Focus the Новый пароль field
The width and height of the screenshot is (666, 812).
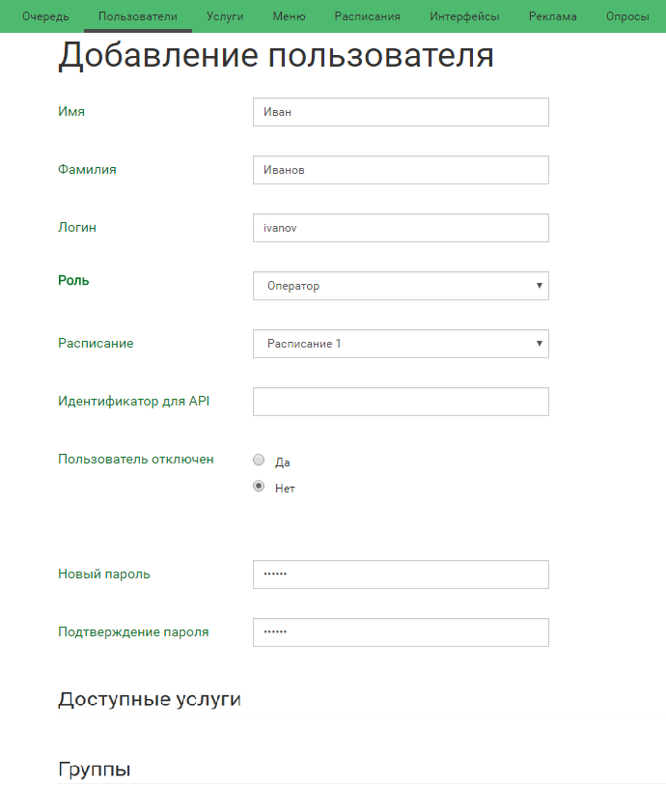401,574
